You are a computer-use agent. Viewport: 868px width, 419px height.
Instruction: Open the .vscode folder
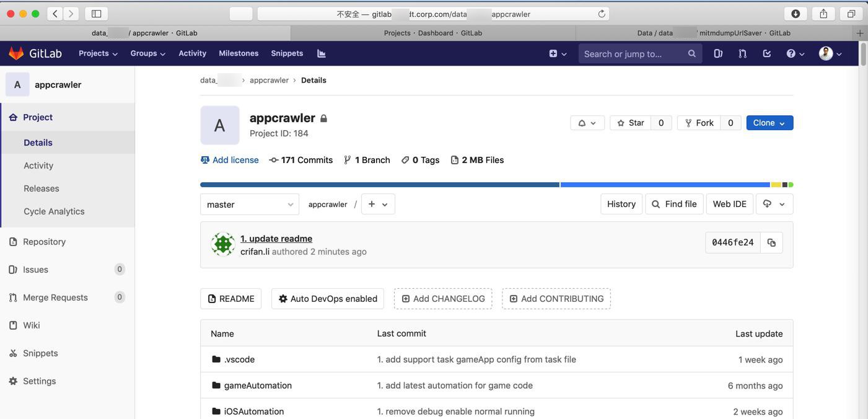tap(239, 359)
